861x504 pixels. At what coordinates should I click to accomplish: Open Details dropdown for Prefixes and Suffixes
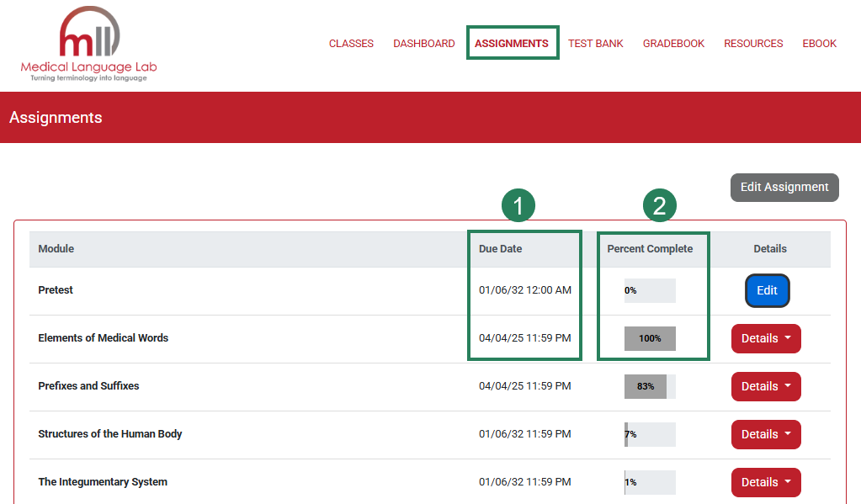tap(766, 386)
